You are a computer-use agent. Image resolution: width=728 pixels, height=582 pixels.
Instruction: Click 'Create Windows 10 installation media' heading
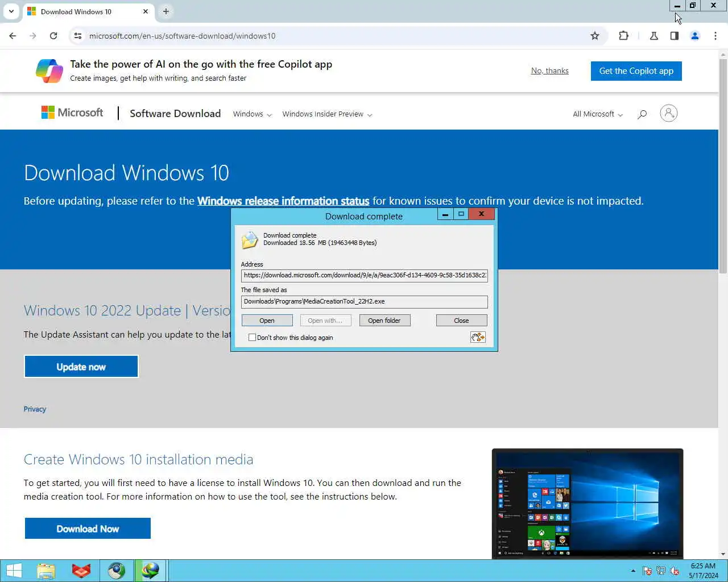pyautogui.click(x=138, y=459)
